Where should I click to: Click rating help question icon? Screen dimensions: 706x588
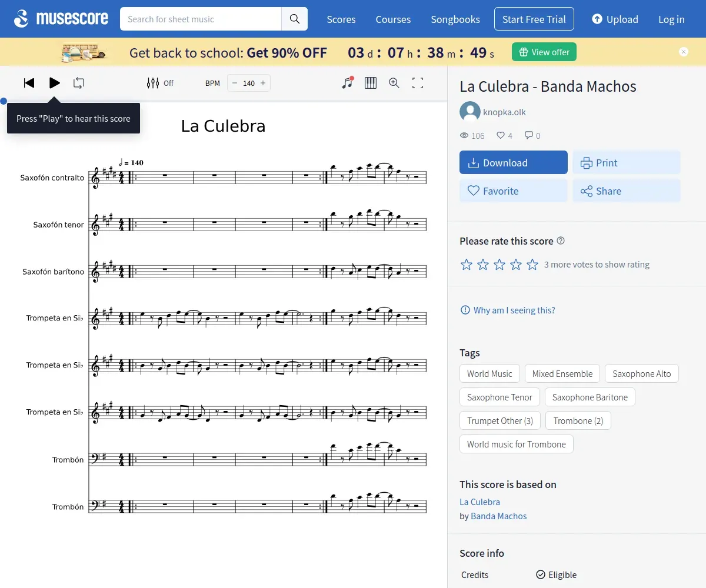(561, 240)
